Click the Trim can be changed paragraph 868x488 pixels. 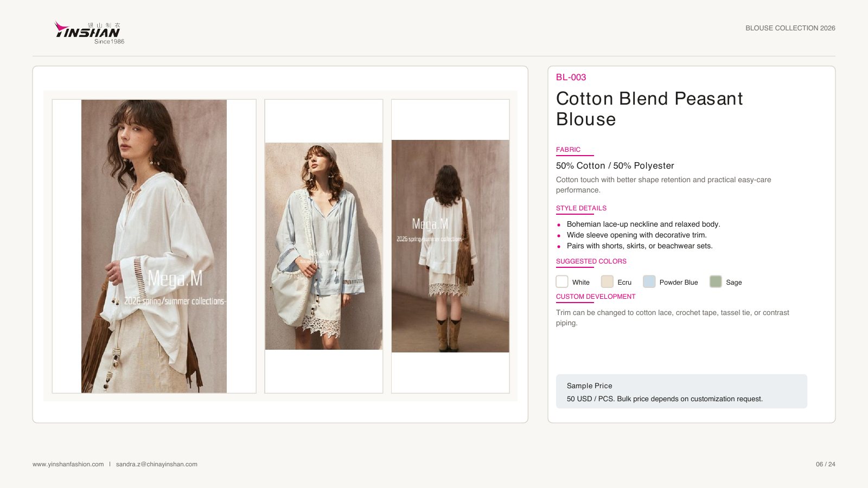673,318
